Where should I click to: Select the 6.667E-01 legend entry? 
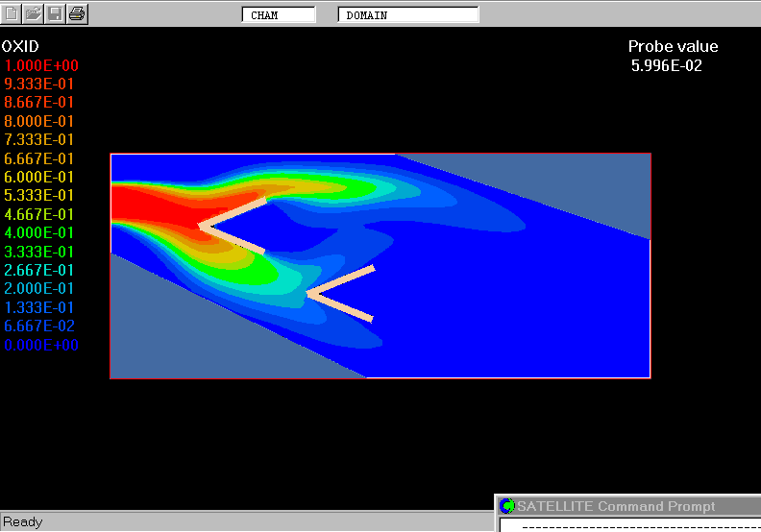click(41, 158)
